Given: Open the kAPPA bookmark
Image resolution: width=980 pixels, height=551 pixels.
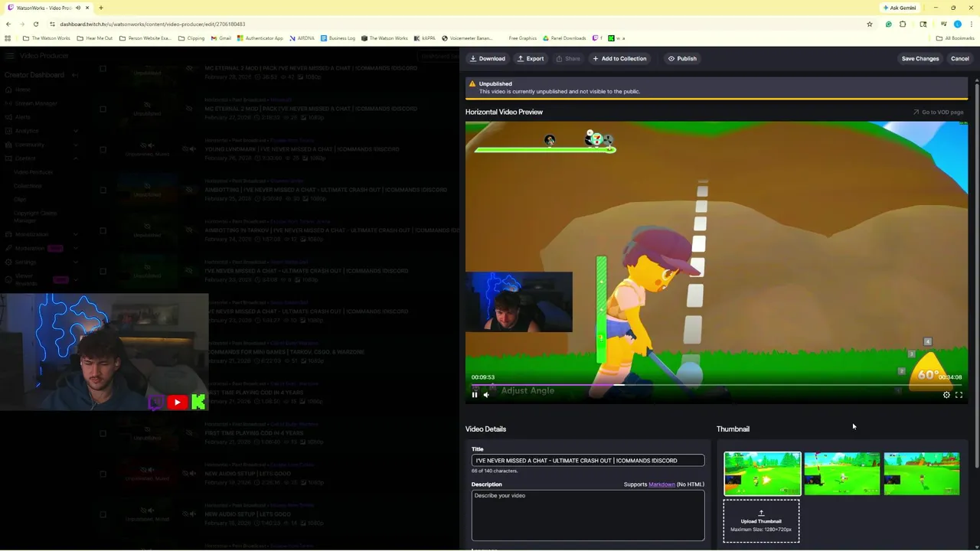Looking at the screenshot, I should pos(424,38).
